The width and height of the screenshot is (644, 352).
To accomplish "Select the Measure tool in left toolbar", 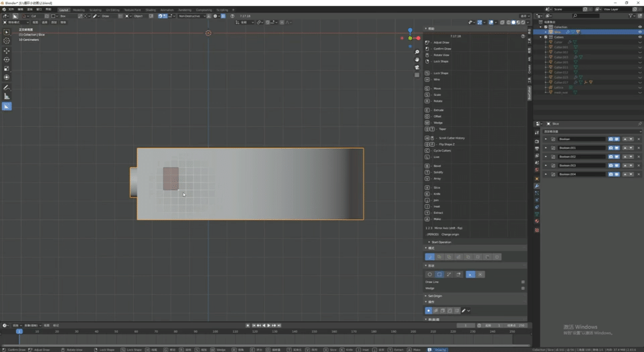I will point(7,97).
